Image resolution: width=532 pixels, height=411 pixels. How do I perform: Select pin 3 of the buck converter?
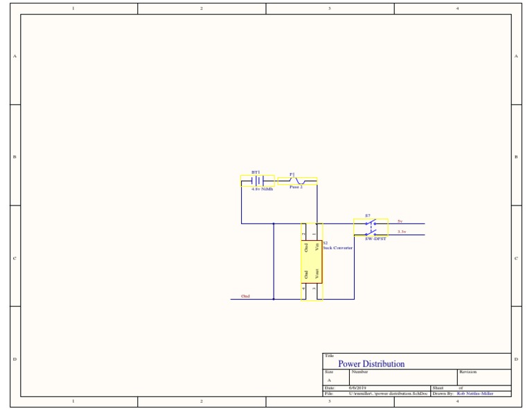coord(317,291)
